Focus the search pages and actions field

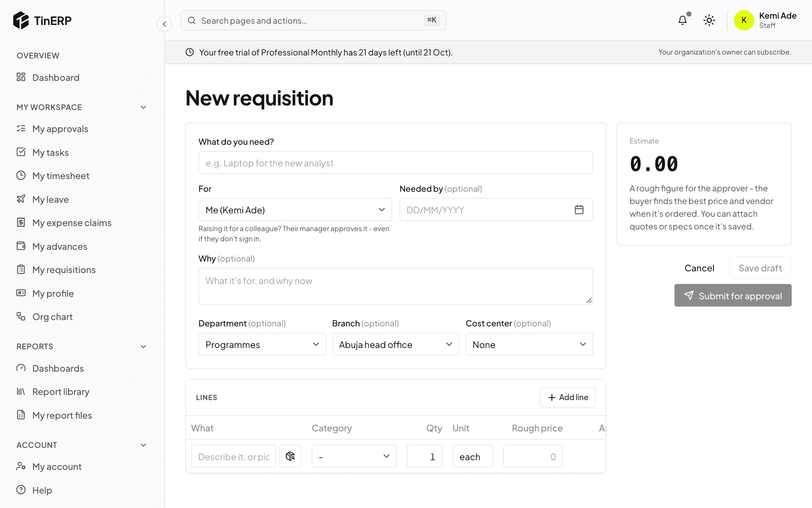tap(313, 20)
